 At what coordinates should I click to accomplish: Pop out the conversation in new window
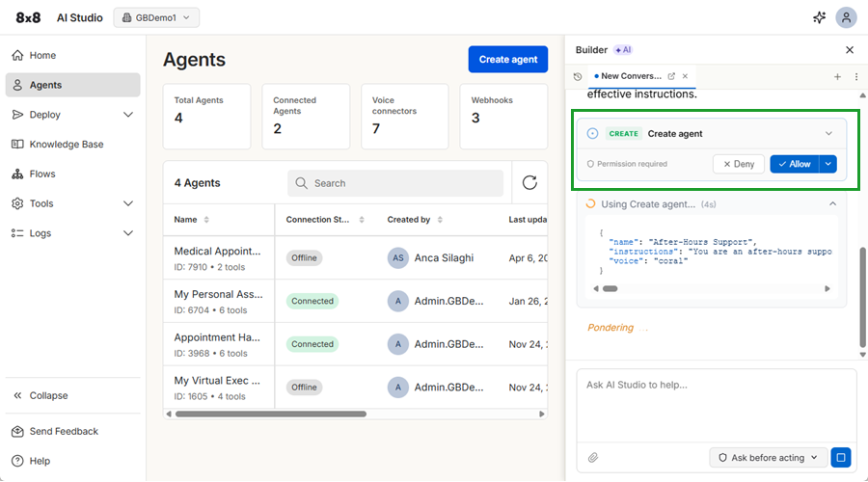[x=671, y=76]
